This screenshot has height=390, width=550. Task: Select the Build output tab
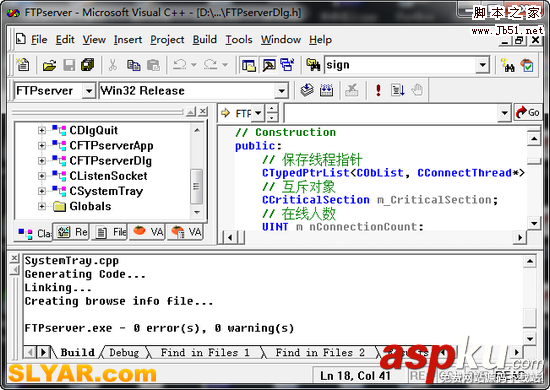click(78, 352)
